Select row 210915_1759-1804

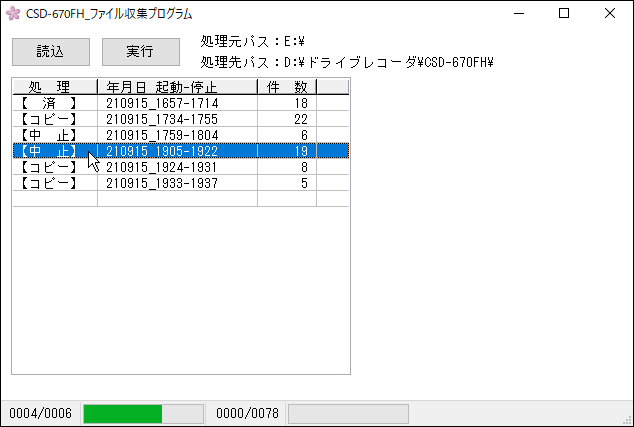coord(181,135)
